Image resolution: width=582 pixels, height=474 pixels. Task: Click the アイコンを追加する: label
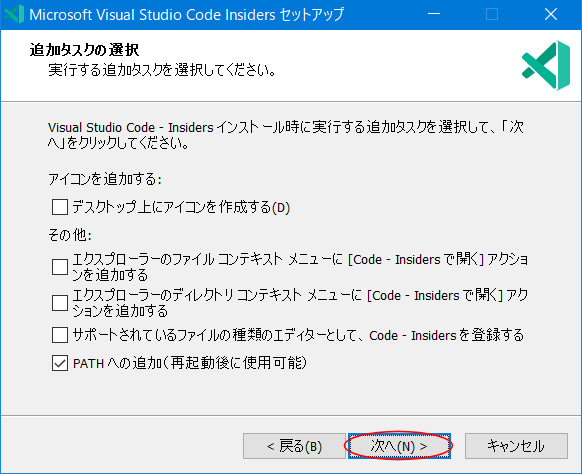(x=105, y=179)
